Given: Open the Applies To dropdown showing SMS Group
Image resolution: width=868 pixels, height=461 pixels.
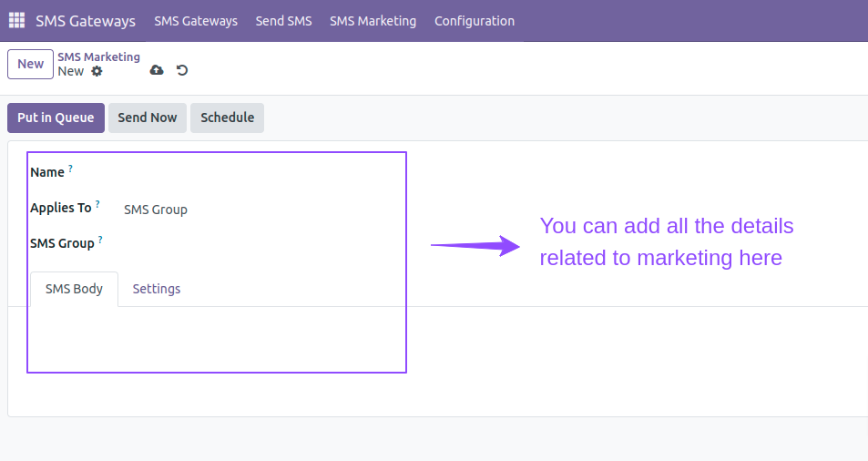Looking at the screenshot, I should (260, 210).
